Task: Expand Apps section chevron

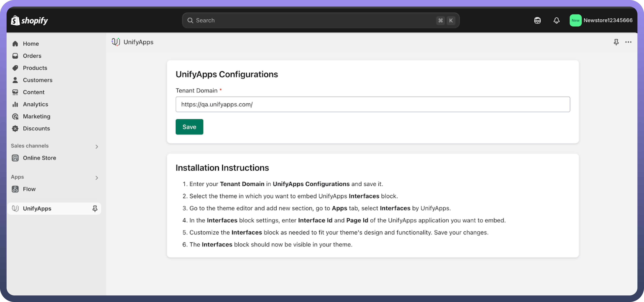Action: point(96,178)
